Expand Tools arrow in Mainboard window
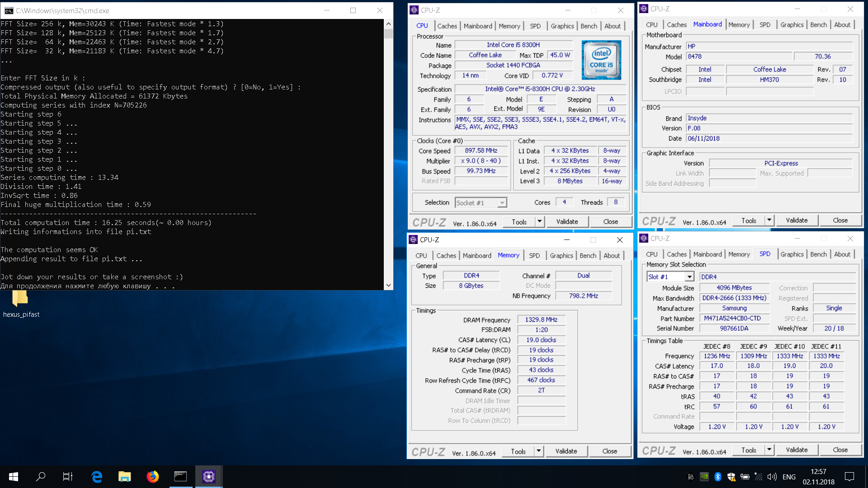868x488 pixels. click(x=769, y=221)
